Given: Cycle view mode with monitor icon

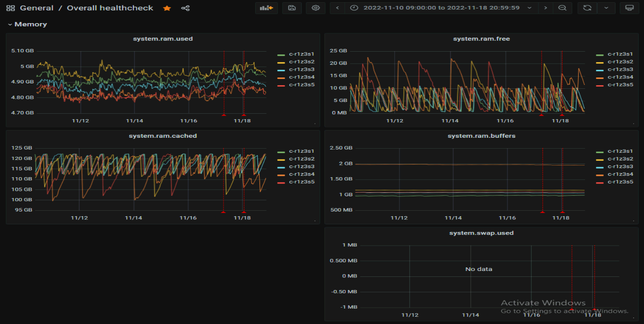Looking at the screenshot, I should 629,8.
